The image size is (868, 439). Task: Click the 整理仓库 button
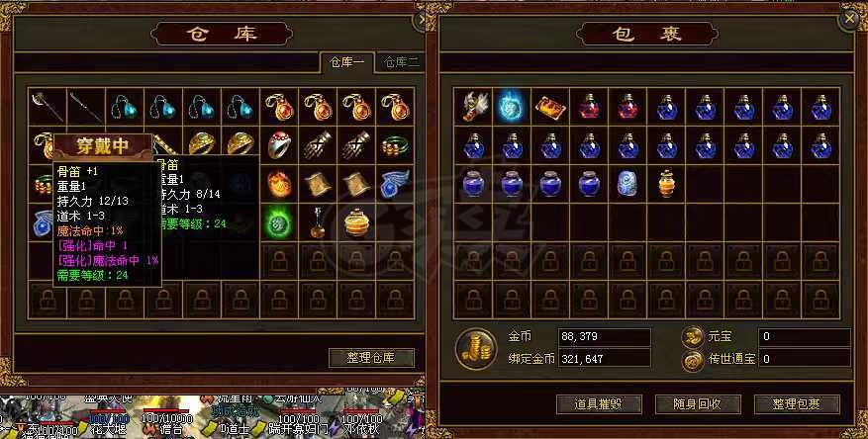(371, 358)
